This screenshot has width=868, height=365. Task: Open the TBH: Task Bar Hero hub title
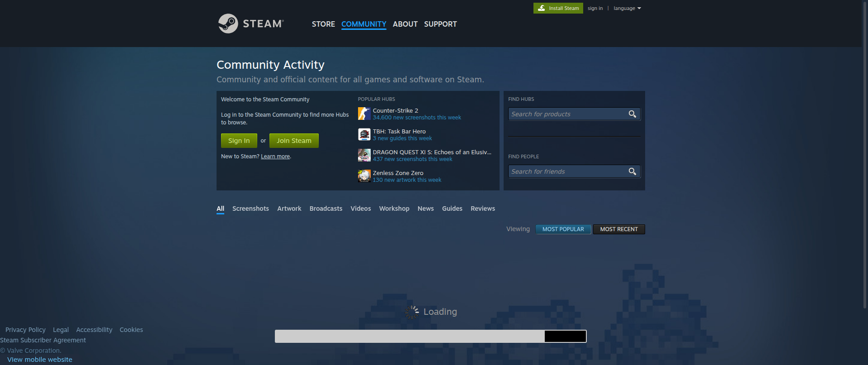[x=399, y=131]
